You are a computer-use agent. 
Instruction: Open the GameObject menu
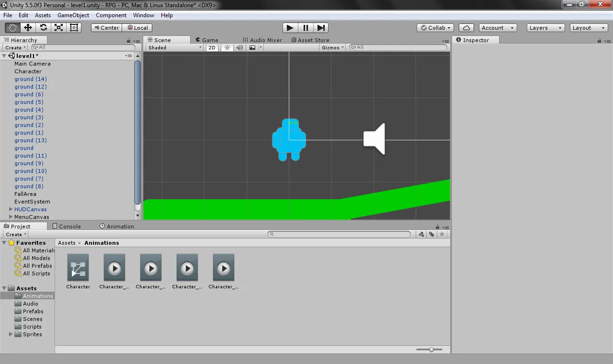(x=73, y=15)
